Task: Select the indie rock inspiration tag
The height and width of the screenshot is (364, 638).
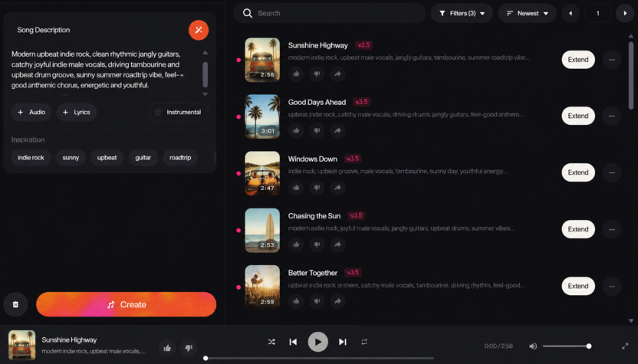Action: [x=31, y=157]
